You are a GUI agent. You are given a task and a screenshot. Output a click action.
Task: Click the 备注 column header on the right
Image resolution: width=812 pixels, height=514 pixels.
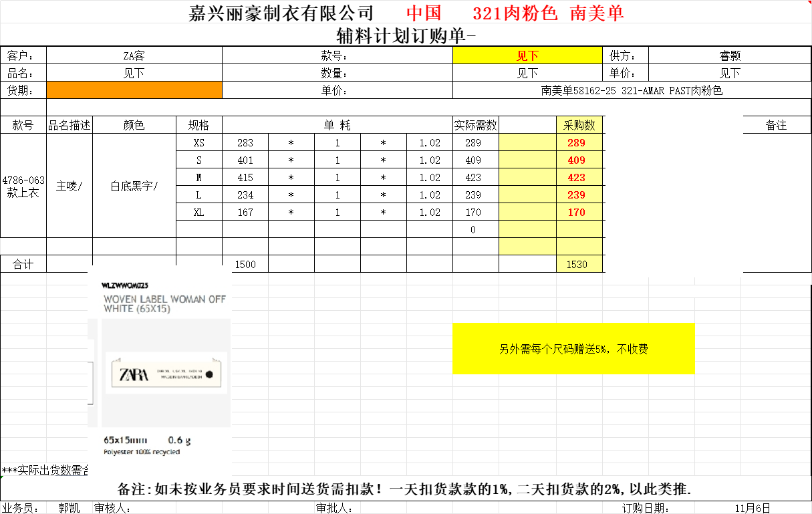click(777, 125)
